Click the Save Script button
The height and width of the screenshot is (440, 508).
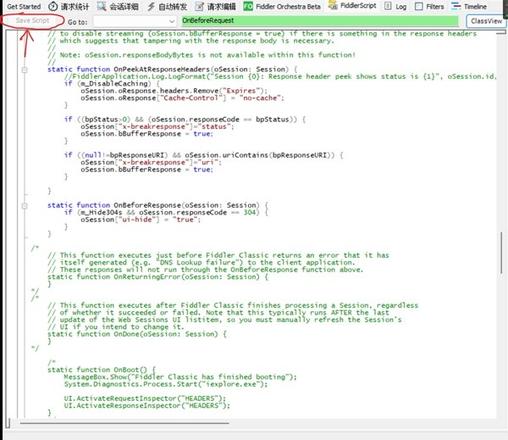[33, 21]
